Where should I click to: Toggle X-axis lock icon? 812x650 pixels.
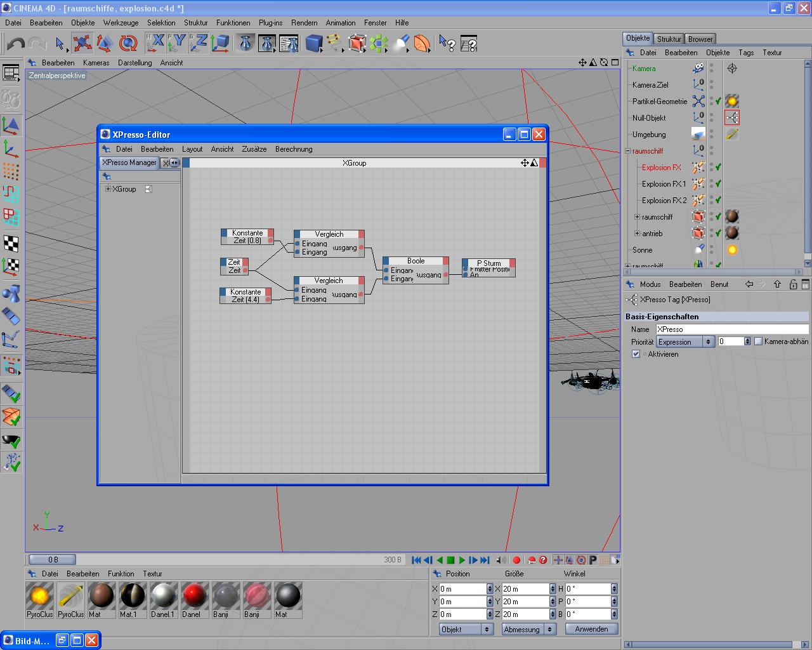pos(155,43)
